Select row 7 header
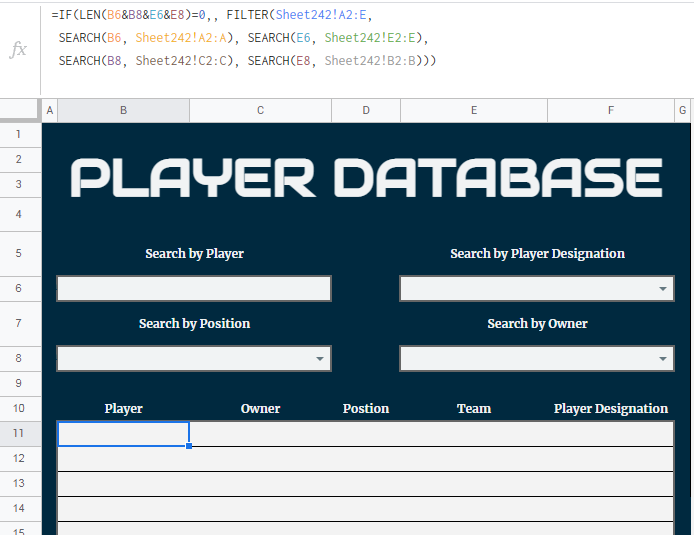This screenshot has height=535, width=694. tap(19, 323)
